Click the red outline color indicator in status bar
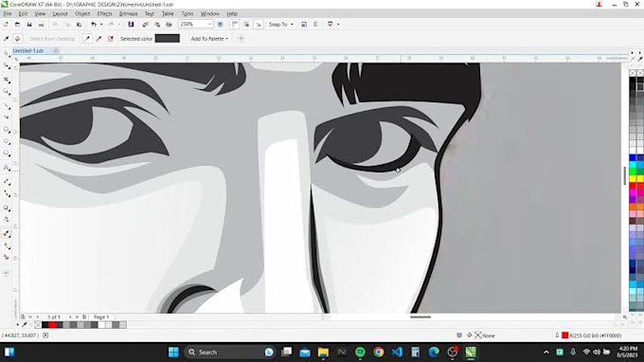644x362 pixels. [565, 335]
